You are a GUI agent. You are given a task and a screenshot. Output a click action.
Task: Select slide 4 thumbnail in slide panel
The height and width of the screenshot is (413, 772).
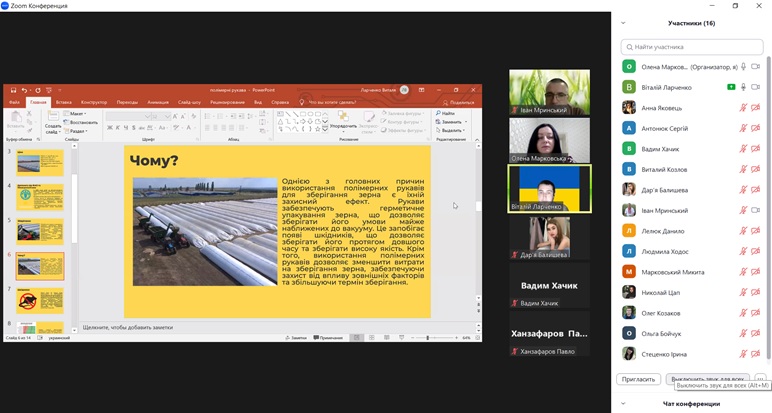coord(40,197)
